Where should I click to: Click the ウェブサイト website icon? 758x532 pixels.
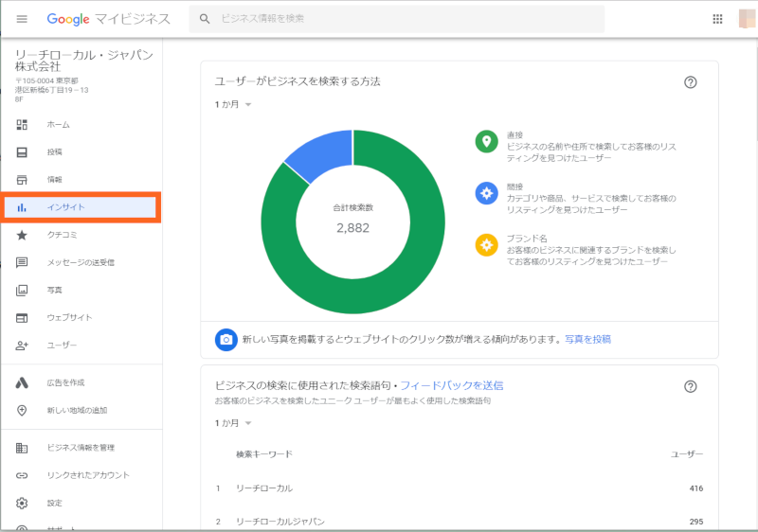[x=22, y=318]
